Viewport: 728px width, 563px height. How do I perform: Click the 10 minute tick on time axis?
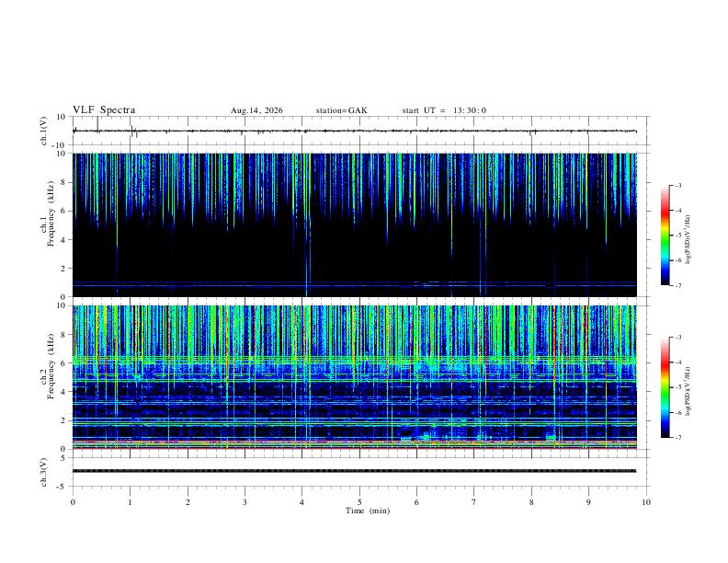(x=646, y=502)
